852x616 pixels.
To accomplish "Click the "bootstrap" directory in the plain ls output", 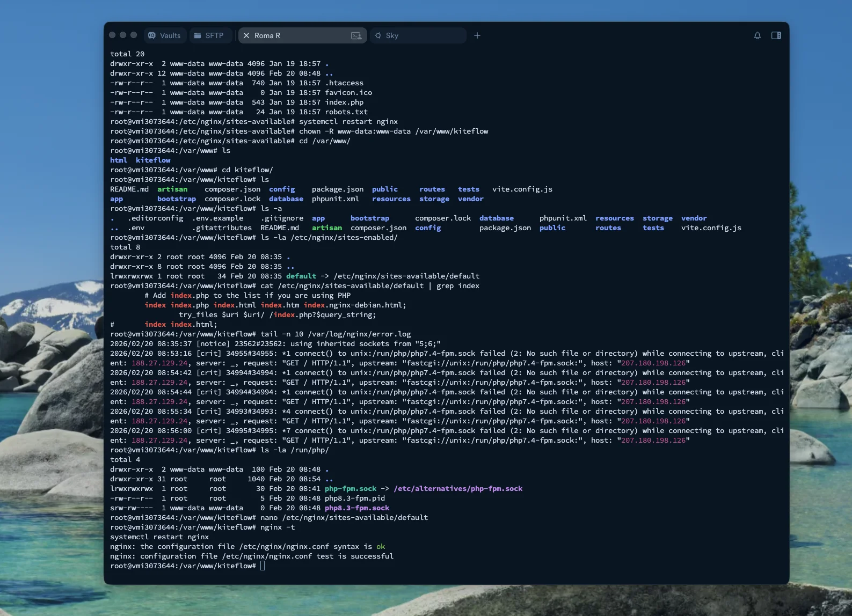I will pos(177,199).
